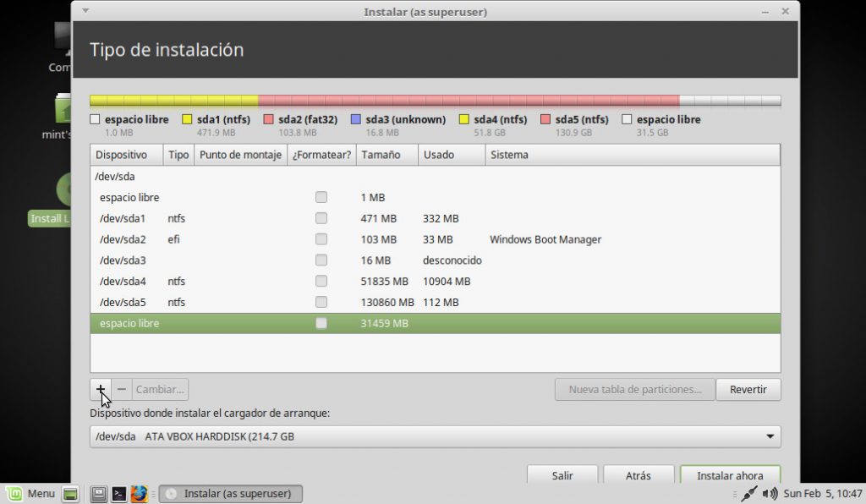Toggle format checkbox for /dev/sda1
The width and height of the screenshot is (866, 504).
point(321,218)
